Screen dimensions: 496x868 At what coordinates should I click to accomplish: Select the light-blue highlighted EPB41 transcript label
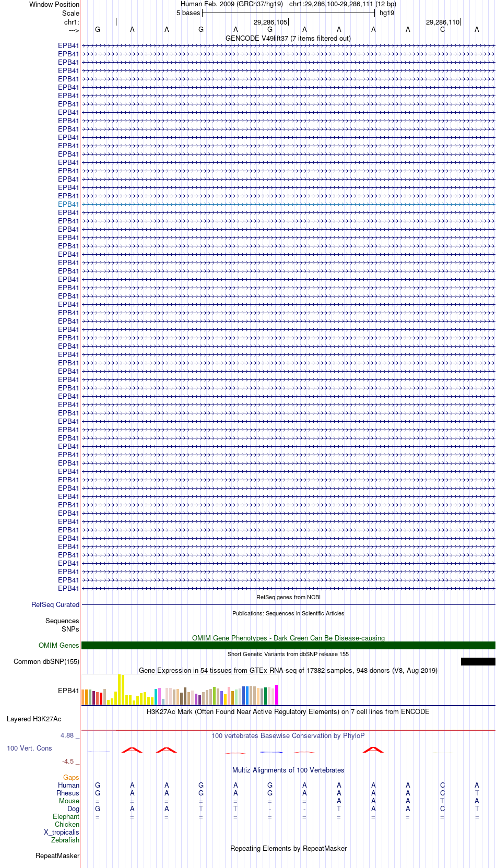tap(68, 204)
